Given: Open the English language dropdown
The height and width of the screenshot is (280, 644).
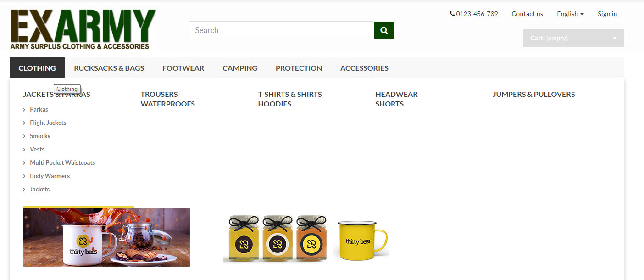Looking at the screenshot, I should pyautogui.click(x=570, y=14).
